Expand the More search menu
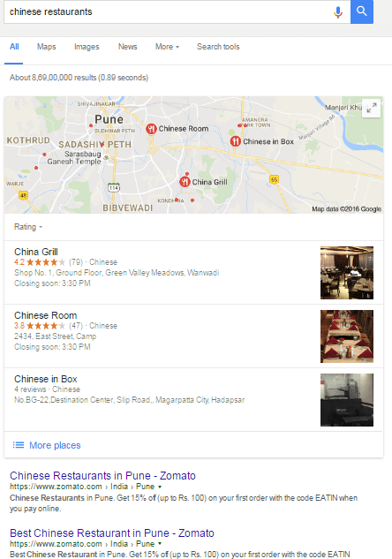The image size is (392, 559). pyautogui.click(x=167, y=47)
